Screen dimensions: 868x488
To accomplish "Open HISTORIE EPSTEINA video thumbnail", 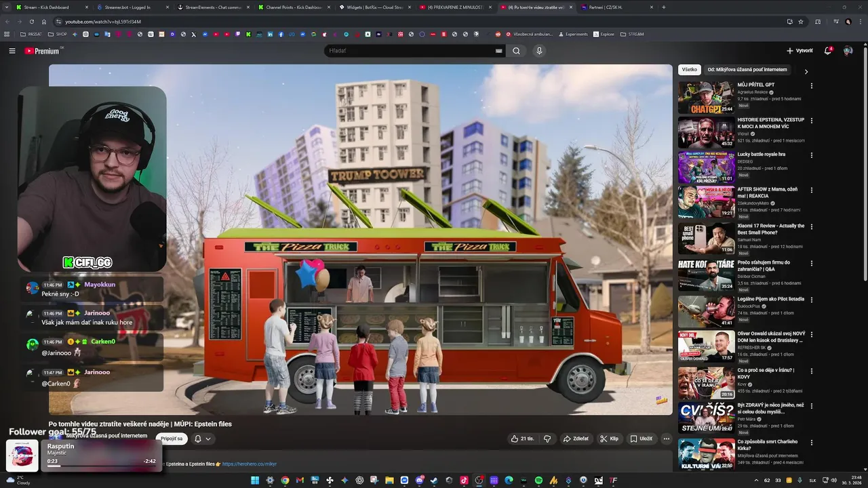I will click(x=706, y=132).
